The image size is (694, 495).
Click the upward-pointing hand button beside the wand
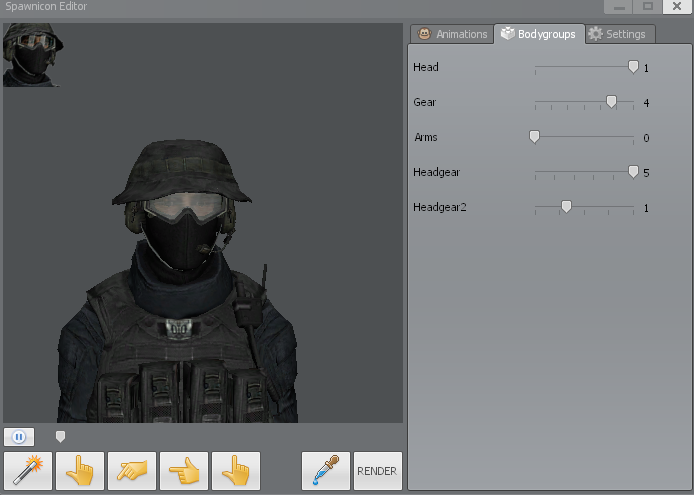click(x=80, y=471)
